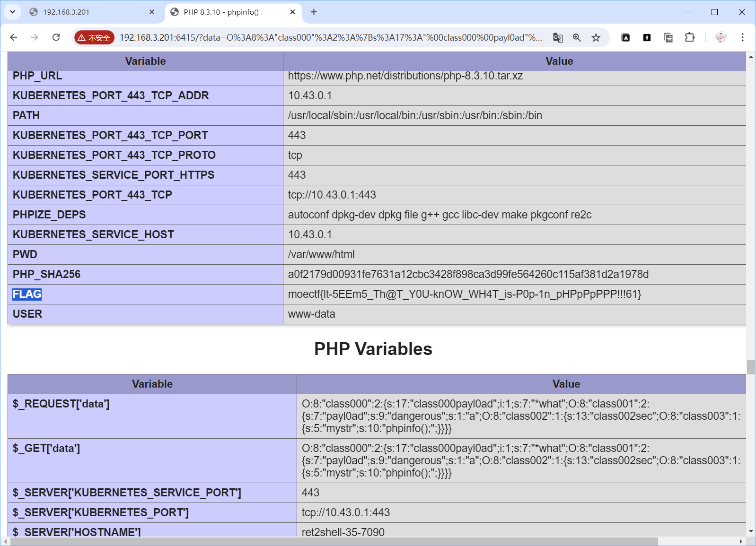Focus the URL address bar

pyautogui.click(x=330, y=37)
